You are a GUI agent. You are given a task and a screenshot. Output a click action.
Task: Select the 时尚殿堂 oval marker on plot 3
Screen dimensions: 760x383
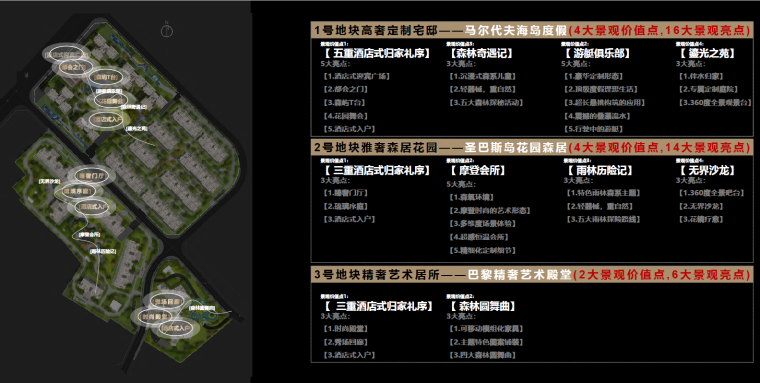(155, 317)
